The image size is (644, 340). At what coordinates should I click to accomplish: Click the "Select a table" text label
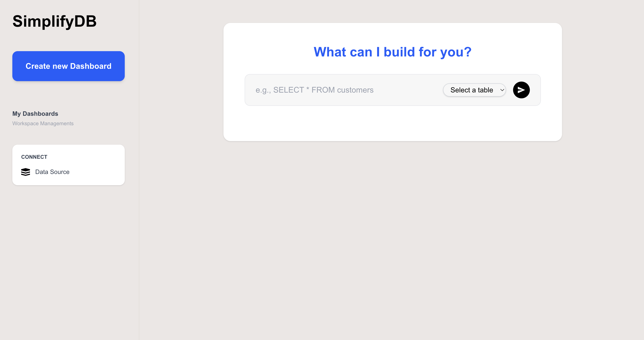tap(471, 90)
